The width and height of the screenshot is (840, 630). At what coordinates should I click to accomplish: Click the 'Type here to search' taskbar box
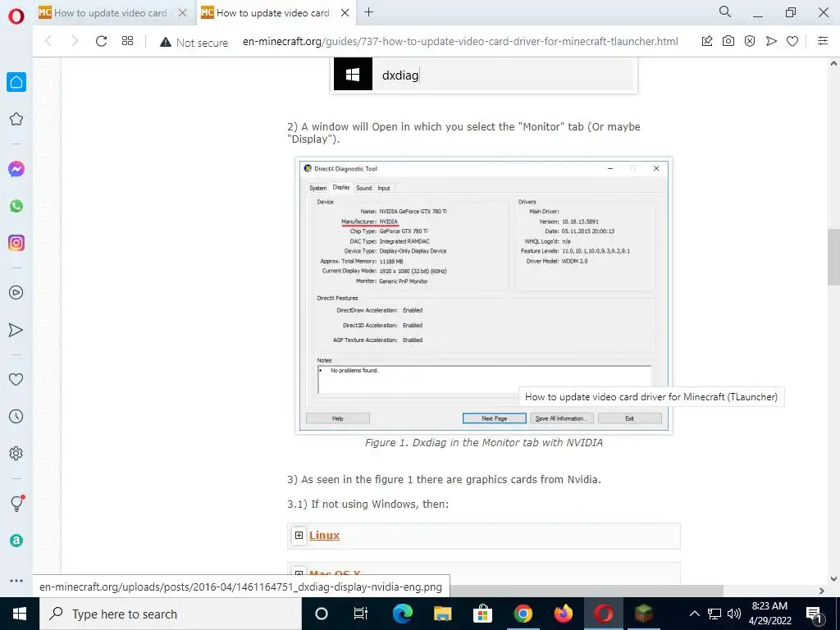coord(171,614)
